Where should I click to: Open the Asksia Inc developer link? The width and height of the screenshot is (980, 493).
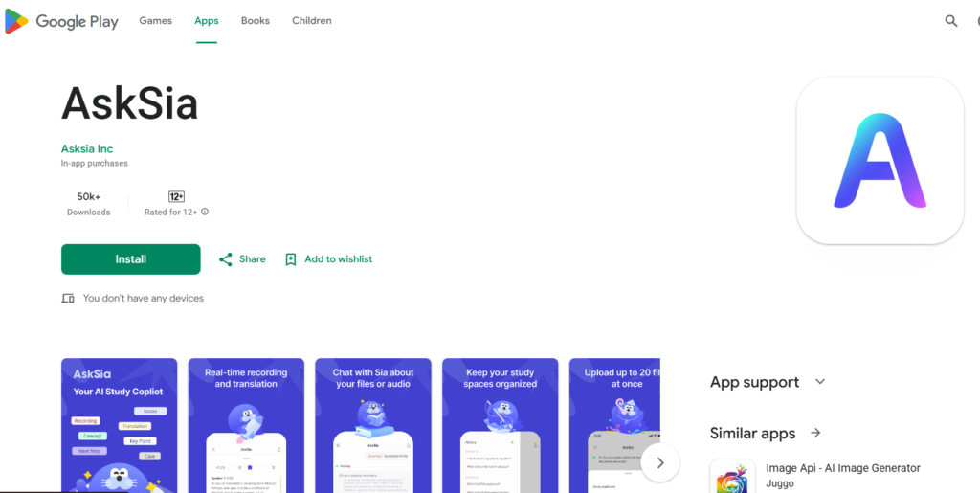(87, 148)
